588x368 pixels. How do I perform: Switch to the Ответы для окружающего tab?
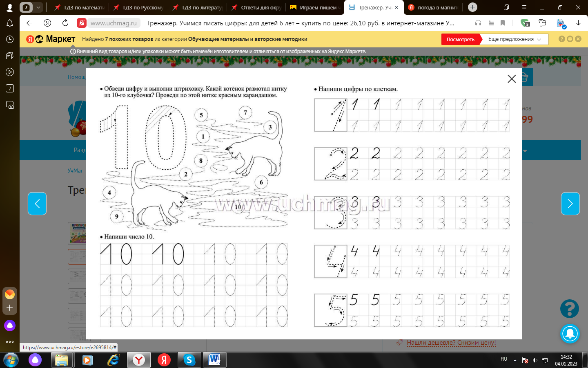coord(256,7)
